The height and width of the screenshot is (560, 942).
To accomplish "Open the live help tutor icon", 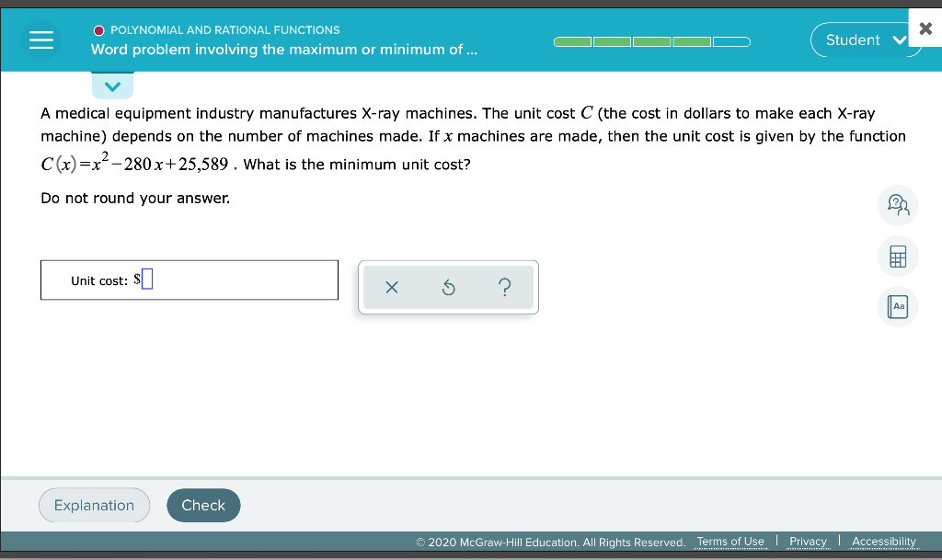I will [x=897, y=205].
